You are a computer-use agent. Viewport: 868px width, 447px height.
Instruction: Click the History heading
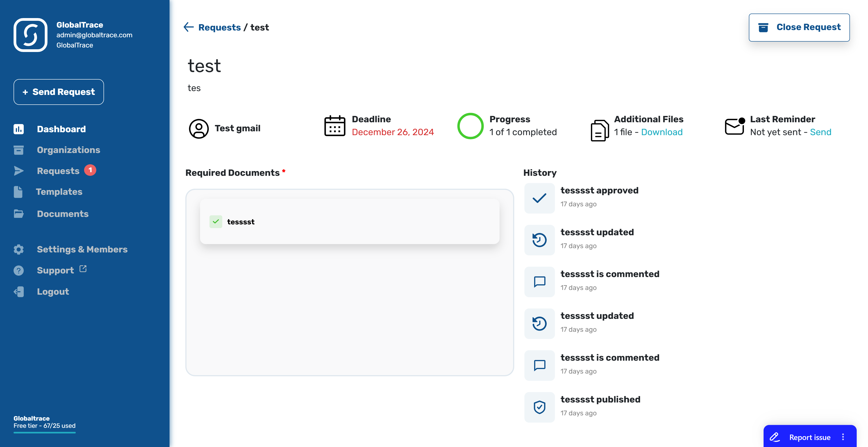540,173
